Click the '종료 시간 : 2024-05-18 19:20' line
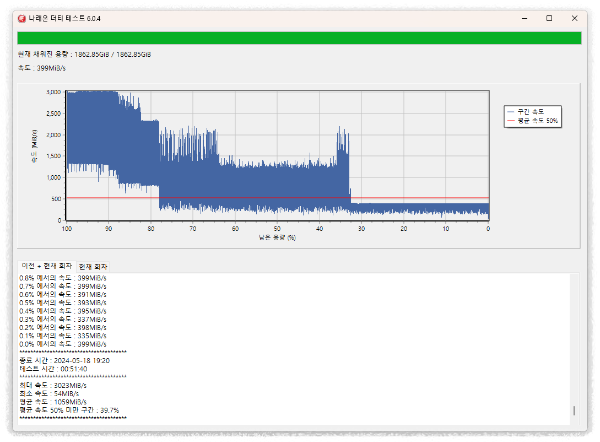 (64, 360)
